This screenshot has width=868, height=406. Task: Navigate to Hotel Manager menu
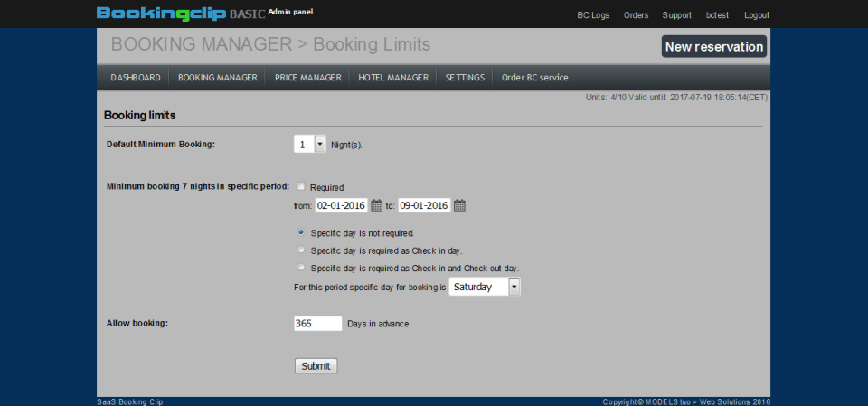pos(393,78)
